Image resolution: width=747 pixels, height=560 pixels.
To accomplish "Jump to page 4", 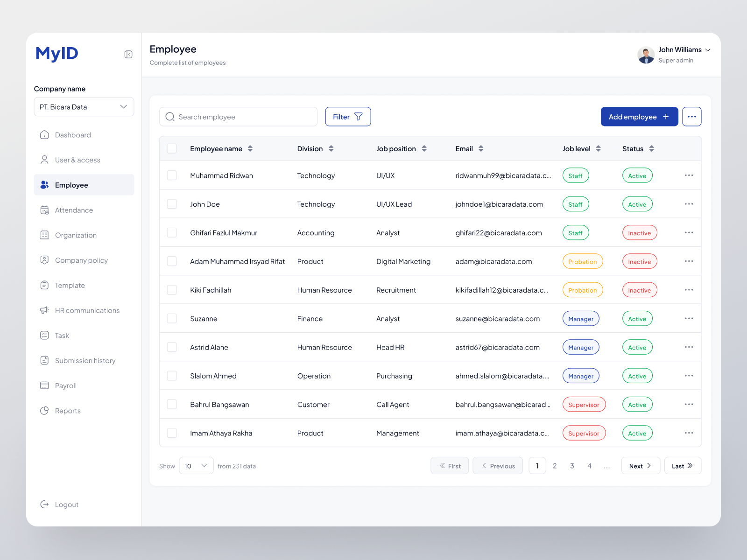I will [590, 466].
